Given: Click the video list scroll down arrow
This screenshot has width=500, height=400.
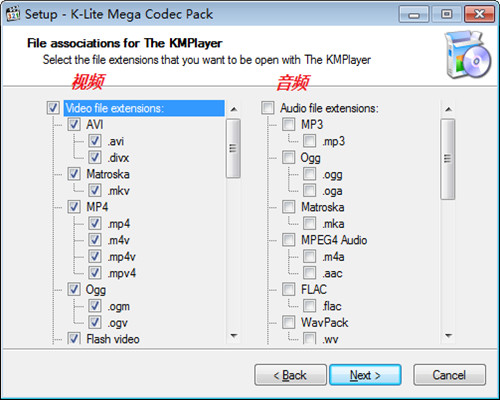Looking at the screenshot, I should [234, 336].
